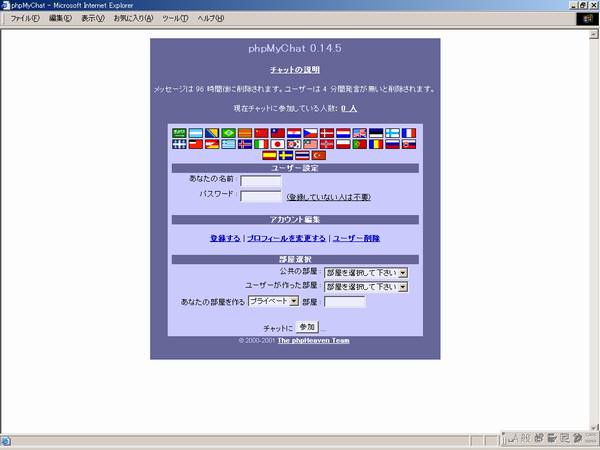Viewport: 600px width, 450px height.
Task: Click the ユーザー削除 link
Action: click(356, 238)
